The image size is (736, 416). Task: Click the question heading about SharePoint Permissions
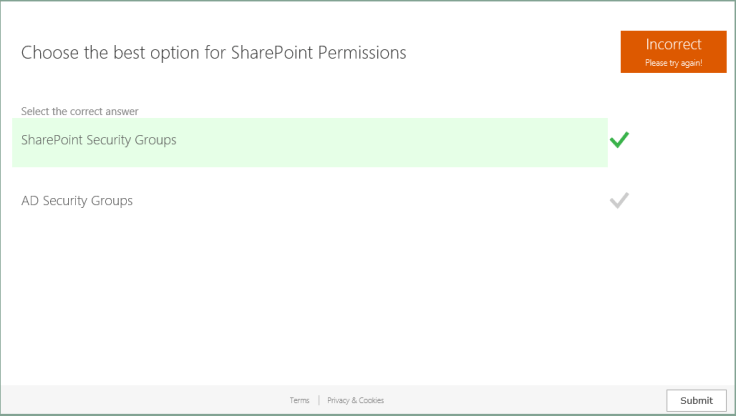[213, 53]
